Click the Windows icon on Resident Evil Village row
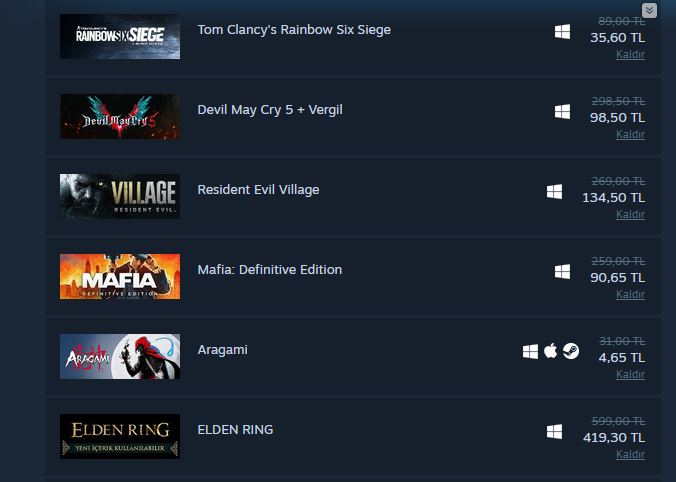The height and width of the screenshot is (482, 676). click(554, 192)
